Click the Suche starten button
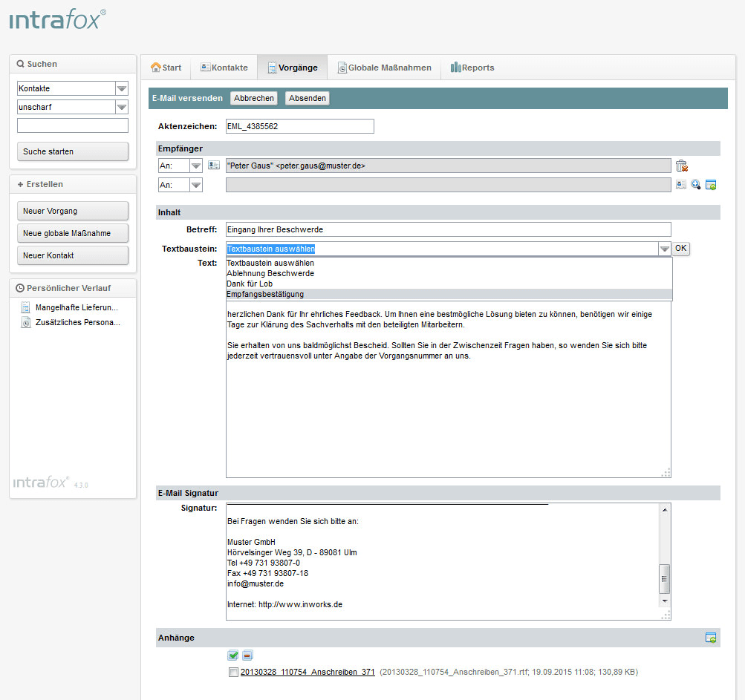Image resolution: width=745 pixels, height=700 pixels. tap(73, 151)
